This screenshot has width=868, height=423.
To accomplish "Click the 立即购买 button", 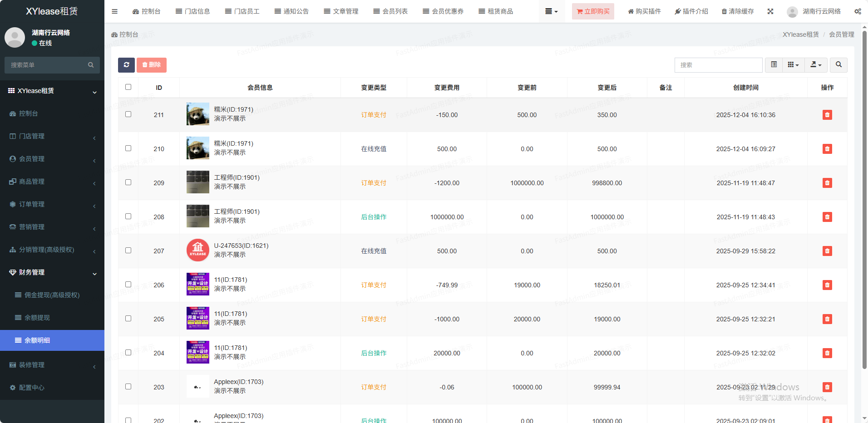I will 592,11.
